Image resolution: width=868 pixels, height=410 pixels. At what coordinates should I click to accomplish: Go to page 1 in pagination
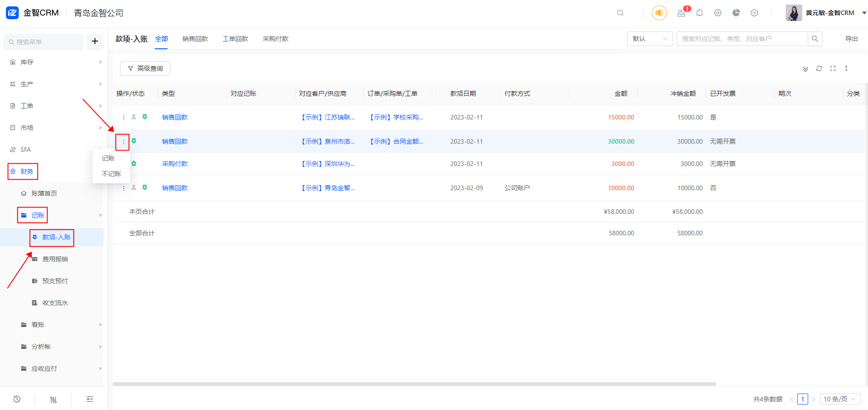(x=803, y=399)
